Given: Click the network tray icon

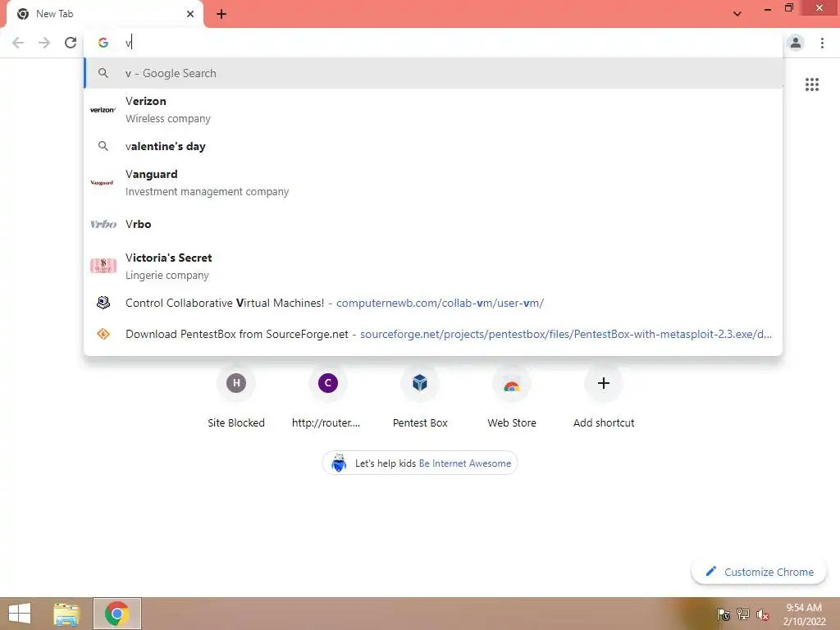Looking at the screenshot, I should [743, 614].
